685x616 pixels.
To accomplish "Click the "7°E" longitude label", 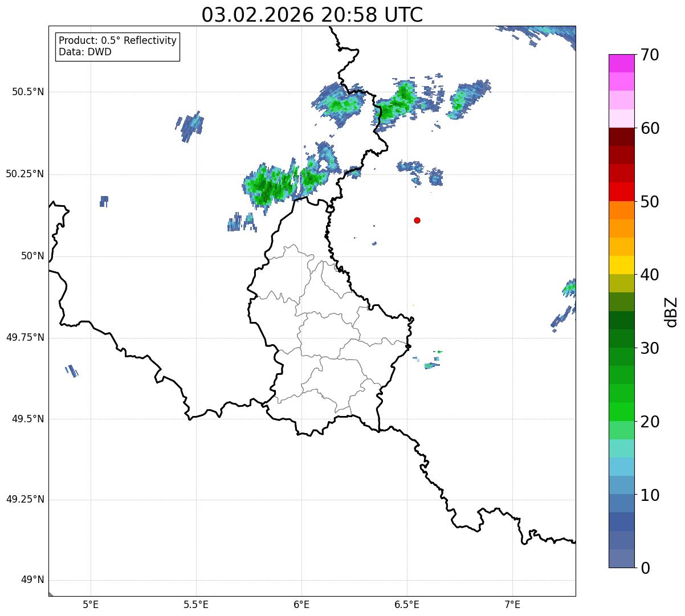I will (x=512, y=604).
